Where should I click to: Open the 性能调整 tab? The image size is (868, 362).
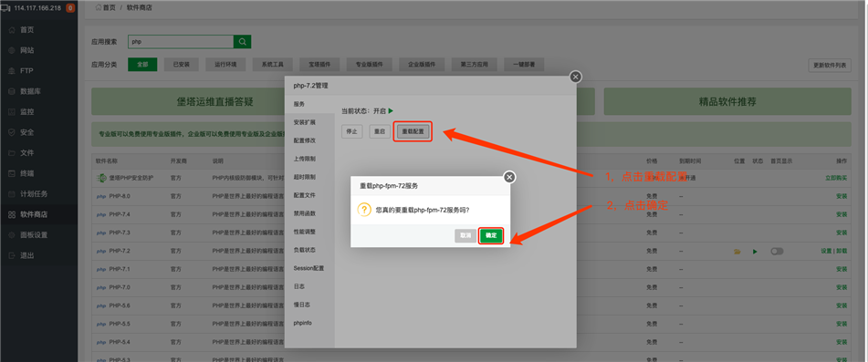click(x=309, y=232)
